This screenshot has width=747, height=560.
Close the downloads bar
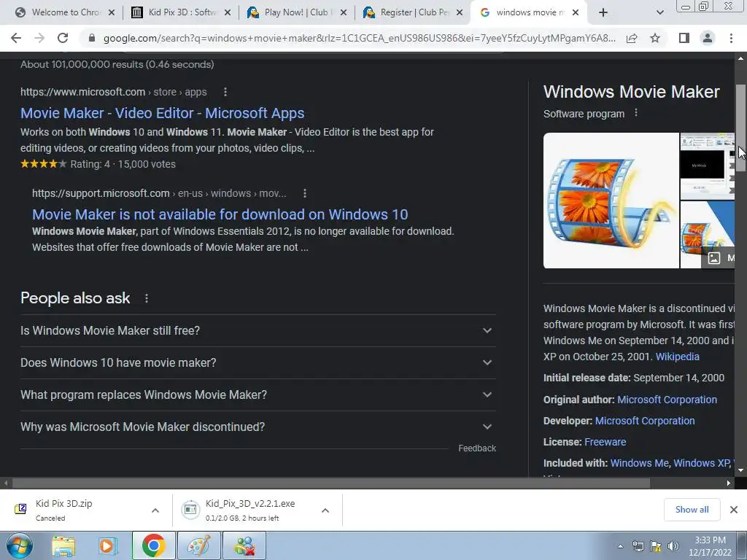point(734,510)
